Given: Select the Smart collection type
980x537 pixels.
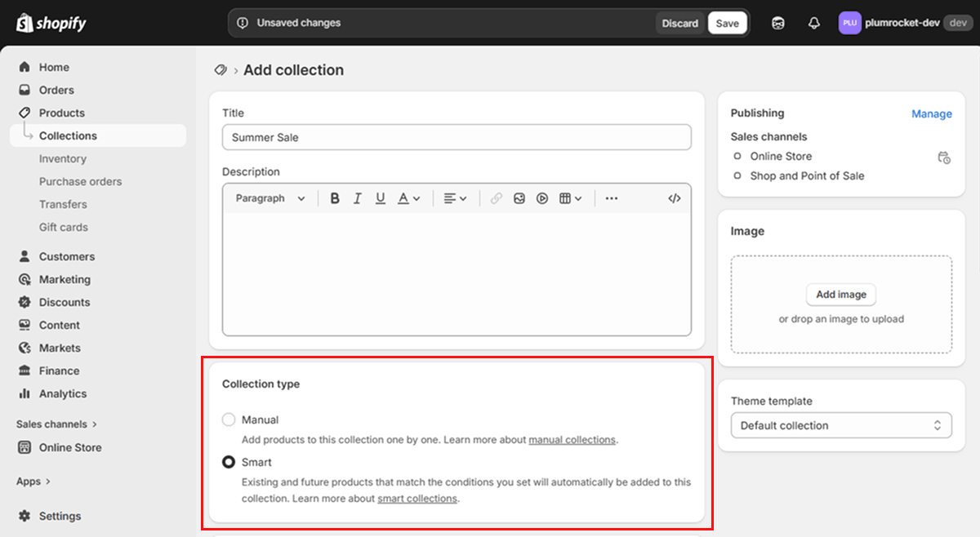Looking at the screenshot, I should tap(229, 462).
